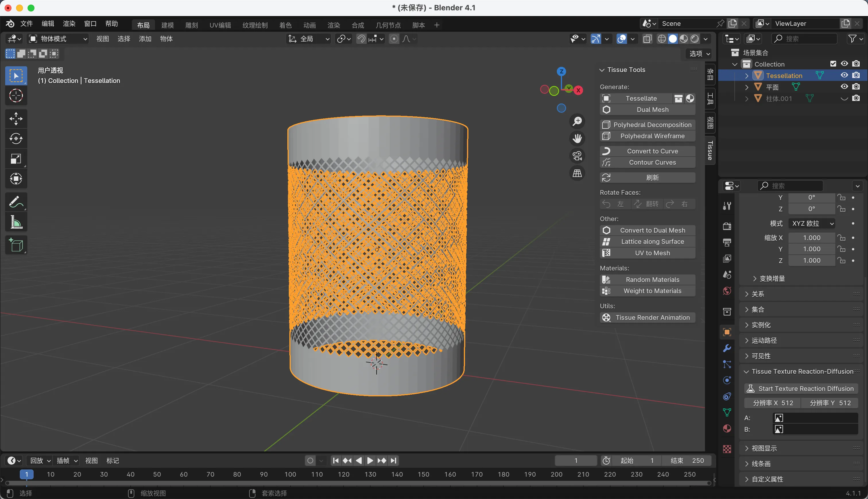Select the Annotate pencil tool

16,202
